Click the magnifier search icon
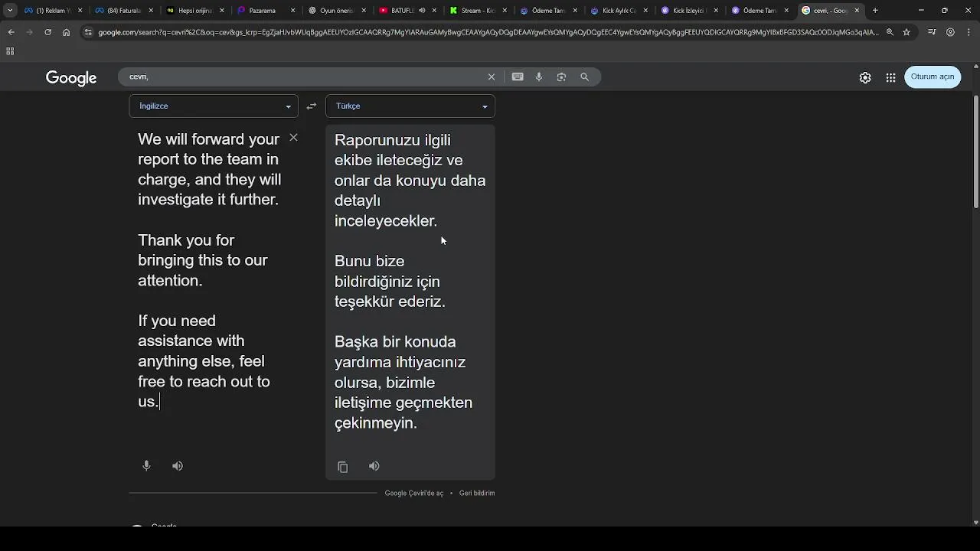Image resolution: width=980 pixels, height=551 pixels. pyautogui.click(x=585, y=77)
